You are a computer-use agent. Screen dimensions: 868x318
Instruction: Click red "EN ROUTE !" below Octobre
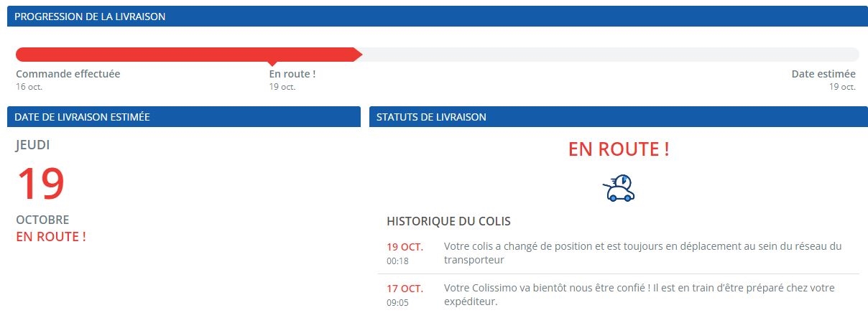pyautogui.click(x=51, y=236)
